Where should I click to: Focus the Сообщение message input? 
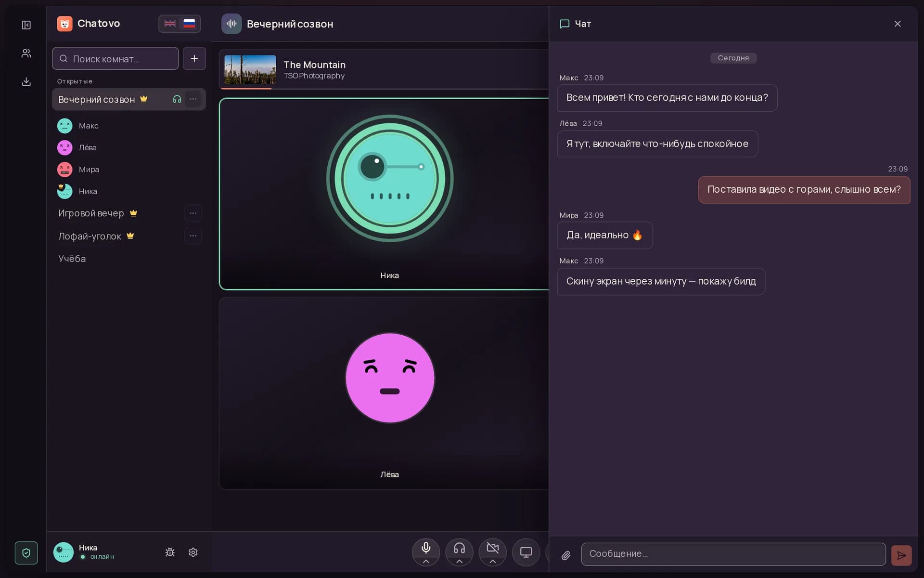pos(733,554)
